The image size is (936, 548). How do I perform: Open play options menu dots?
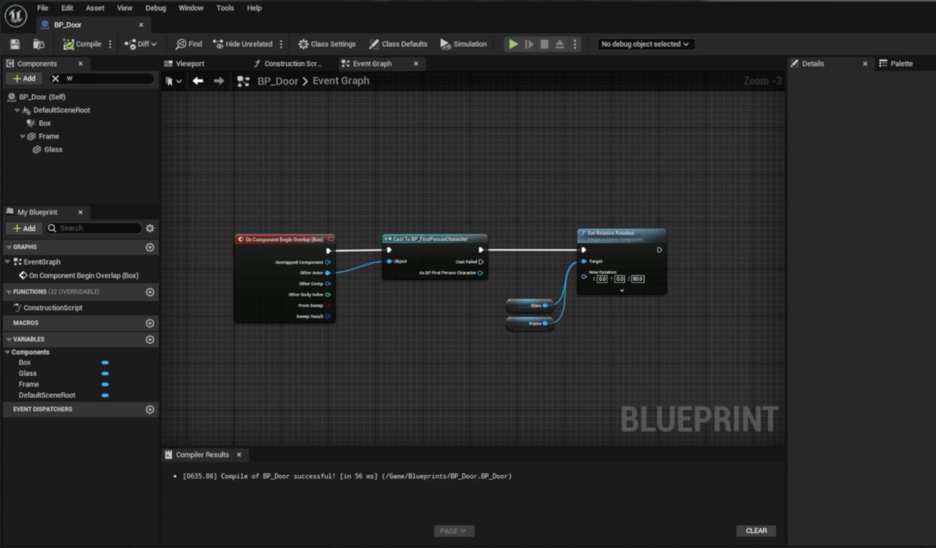pos(575,44)
